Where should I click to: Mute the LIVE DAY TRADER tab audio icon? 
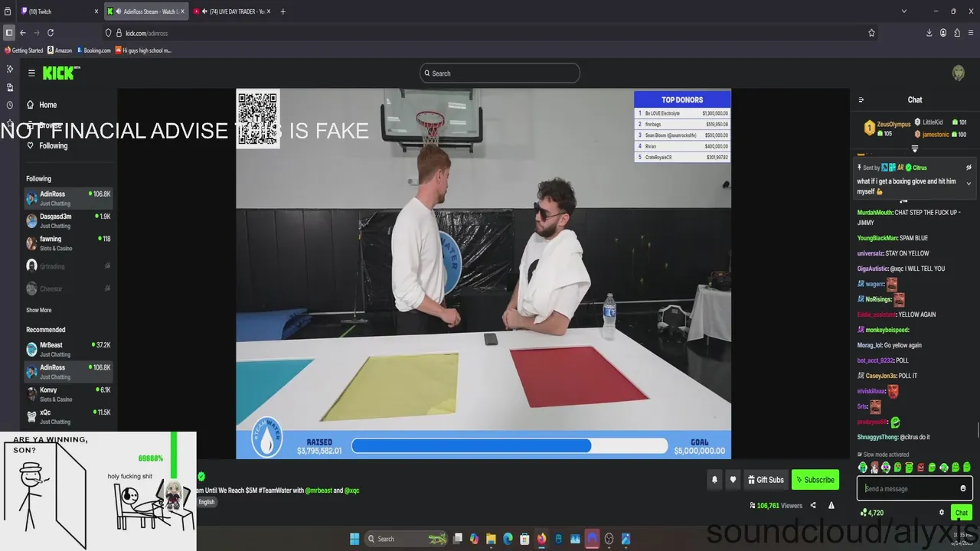pos(205,11)
